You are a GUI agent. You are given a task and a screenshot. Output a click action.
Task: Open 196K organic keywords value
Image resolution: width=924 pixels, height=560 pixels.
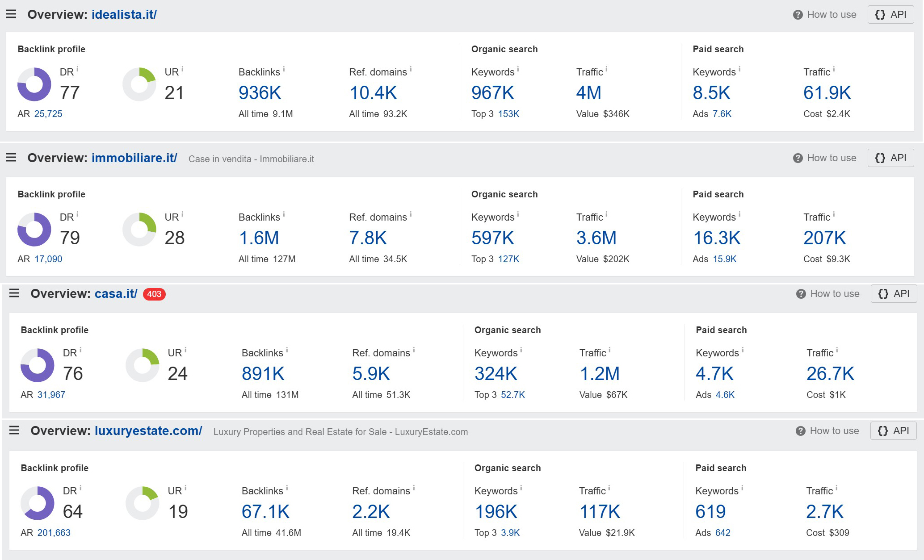(x=496, y=512)
